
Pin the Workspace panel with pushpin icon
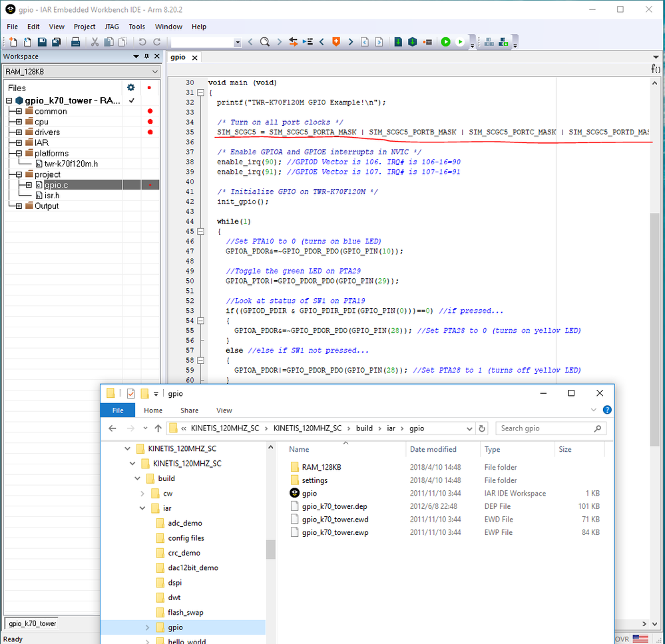point(146,57)
